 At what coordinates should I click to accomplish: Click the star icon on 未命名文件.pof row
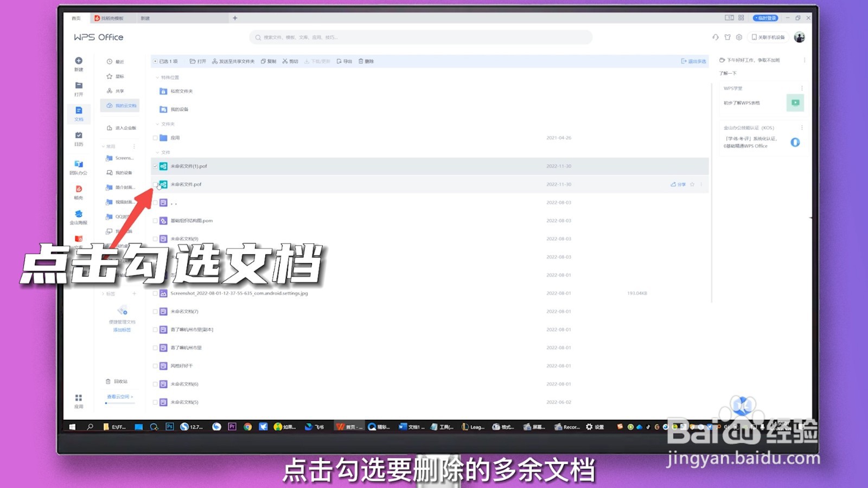pyautogui.click(x=692, y=184)
